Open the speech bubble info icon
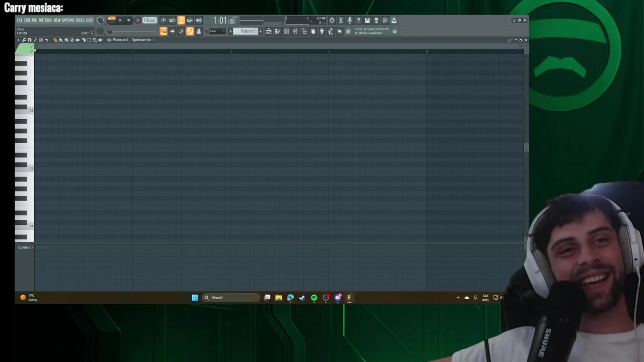 pos(385,20)
